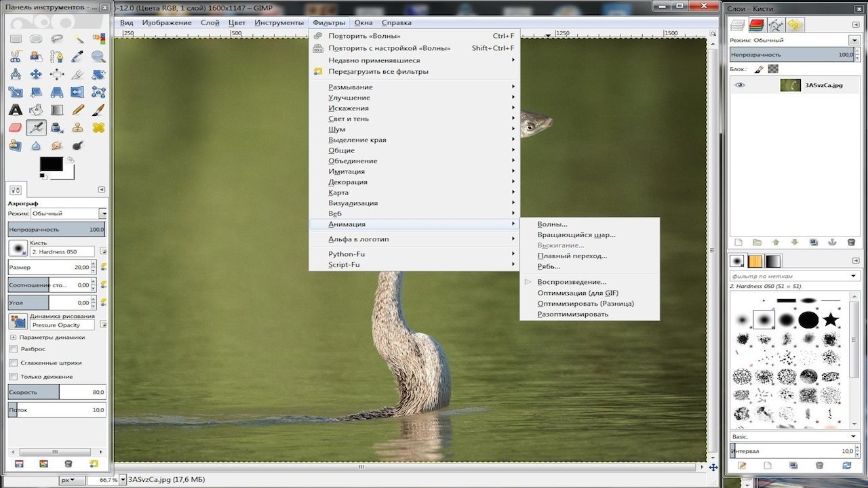Open the Размывание filter submenu
Screen dimensions: 868x488
click(350, 87)
